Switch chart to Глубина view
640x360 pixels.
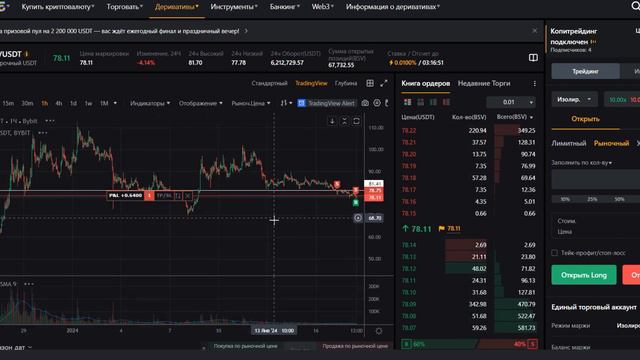pyautogui.click(x=346, y=83)
